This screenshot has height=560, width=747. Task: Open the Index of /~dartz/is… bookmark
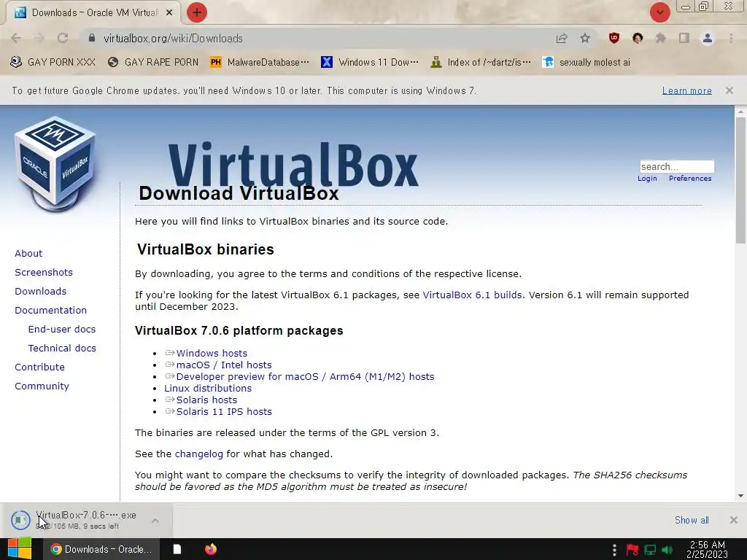(x=480, y=63)
